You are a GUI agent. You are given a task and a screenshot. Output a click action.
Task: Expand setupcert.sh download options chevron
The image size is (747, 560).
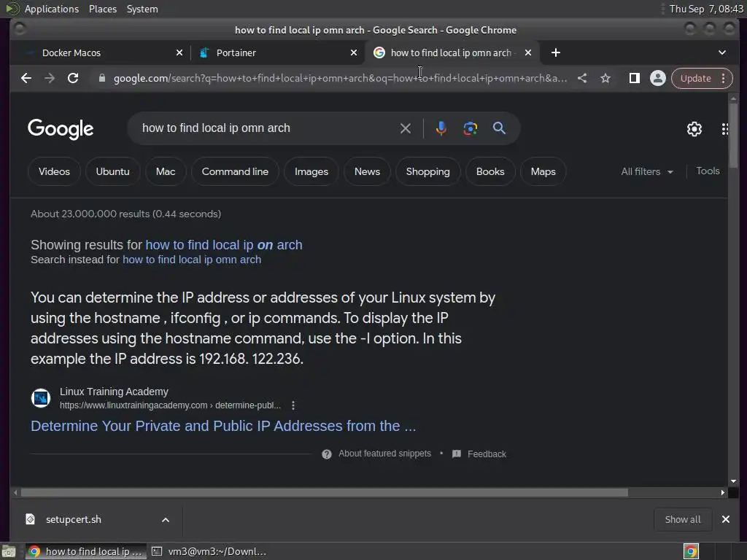pos(166,519)
